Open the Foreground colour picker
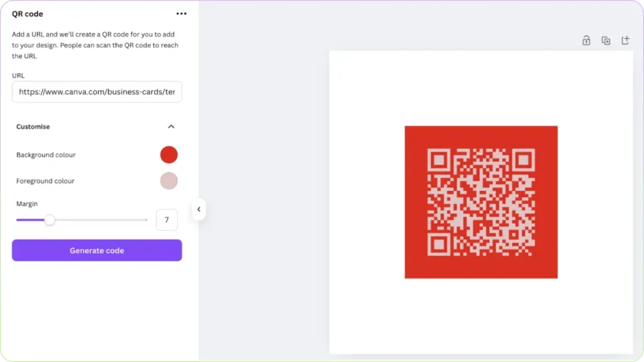The height and width of the screenshot is (362, 644). click(x=169, y=180)
